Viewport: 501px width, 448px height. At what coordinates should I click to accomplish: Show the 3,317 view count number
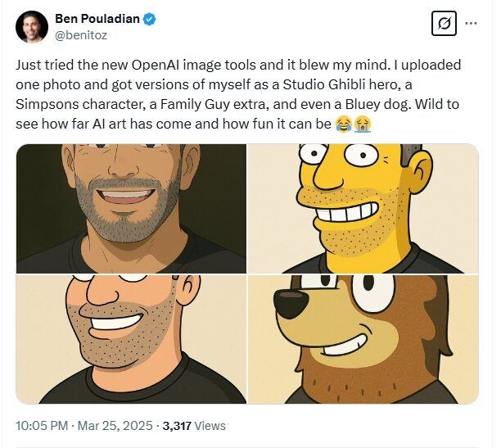coord(177,426)
